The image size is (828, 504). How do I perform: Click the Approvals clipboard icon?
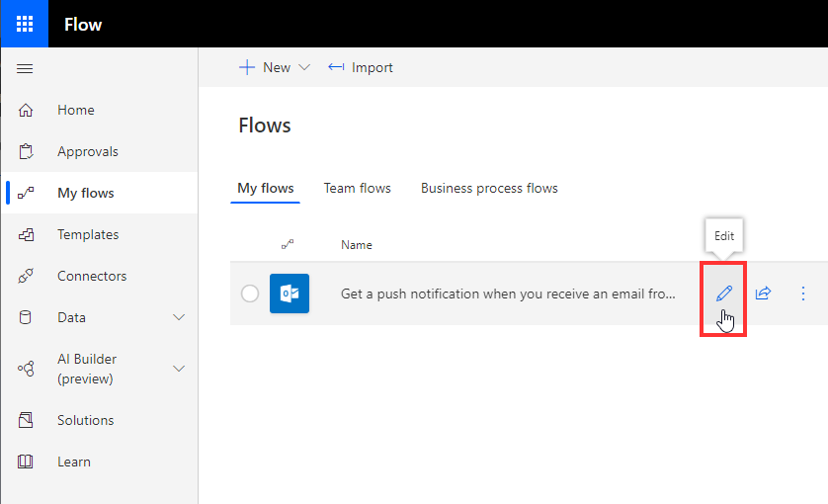(26, 151)
